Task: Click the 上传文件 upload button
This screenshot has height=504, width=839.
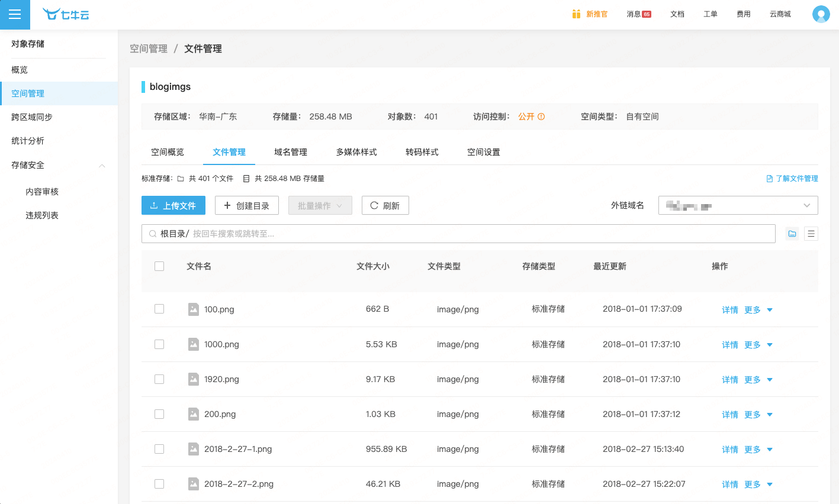Action: click(x=173, y=205)
